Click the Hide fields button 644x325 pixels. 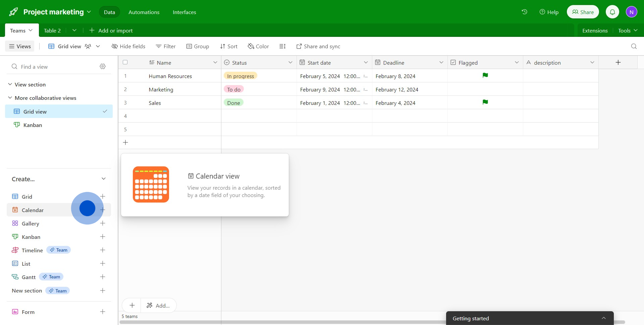tap(128, 46)
